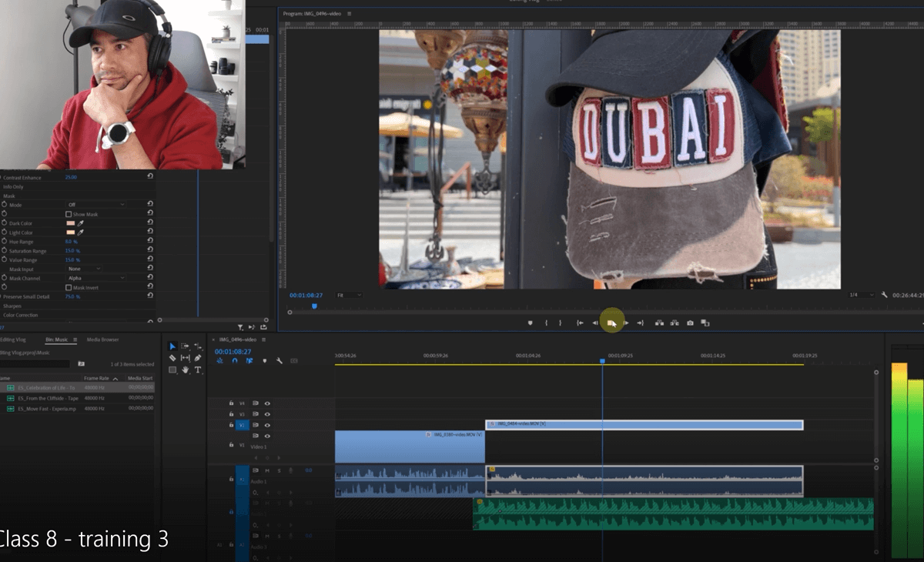Click Export Frame camera icon
924x562 pixels.
(690, 323)
